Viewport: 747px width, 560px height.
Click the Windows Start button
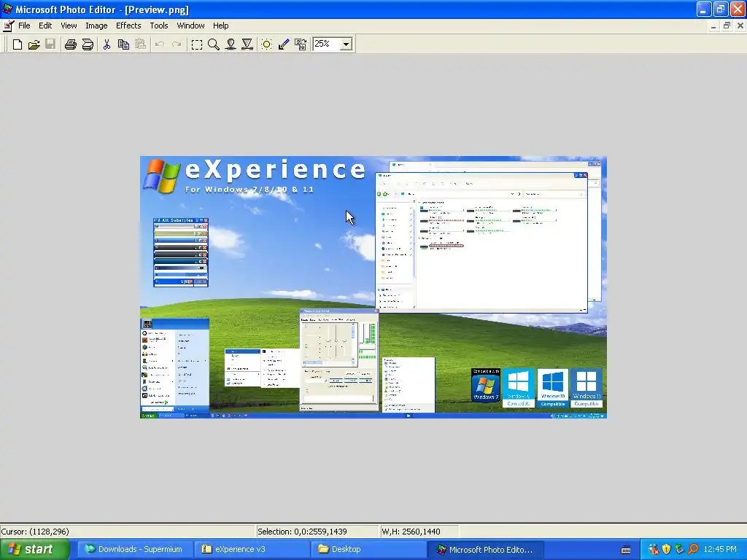pyautogui.click(x=34, y=549)
